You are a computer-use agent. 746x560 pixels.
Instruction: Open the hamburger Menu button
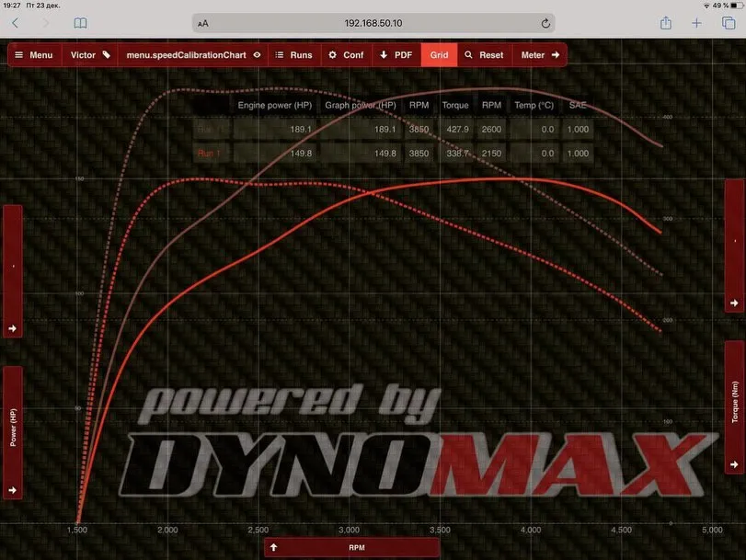coord(35,55)
